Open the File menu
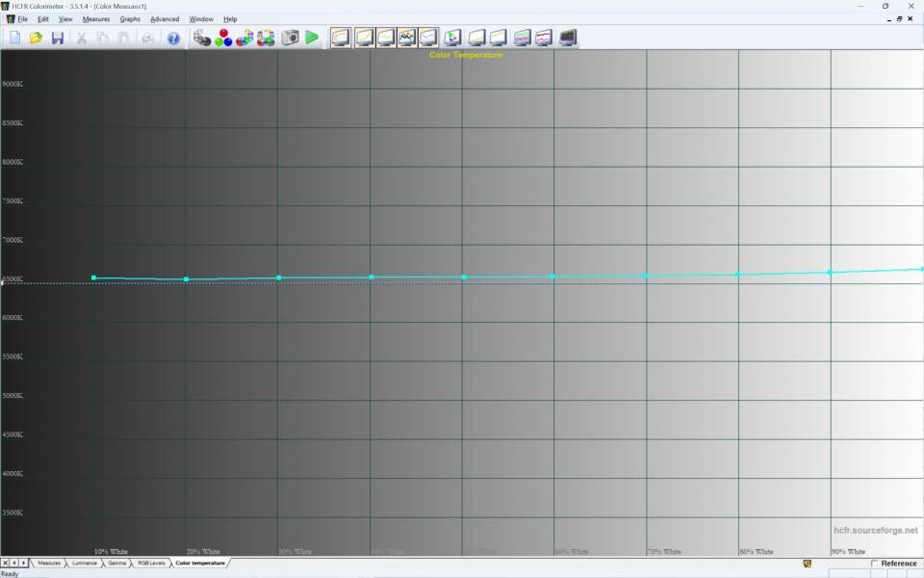Viewport: 924px width, 578px height. coord(22,19)
